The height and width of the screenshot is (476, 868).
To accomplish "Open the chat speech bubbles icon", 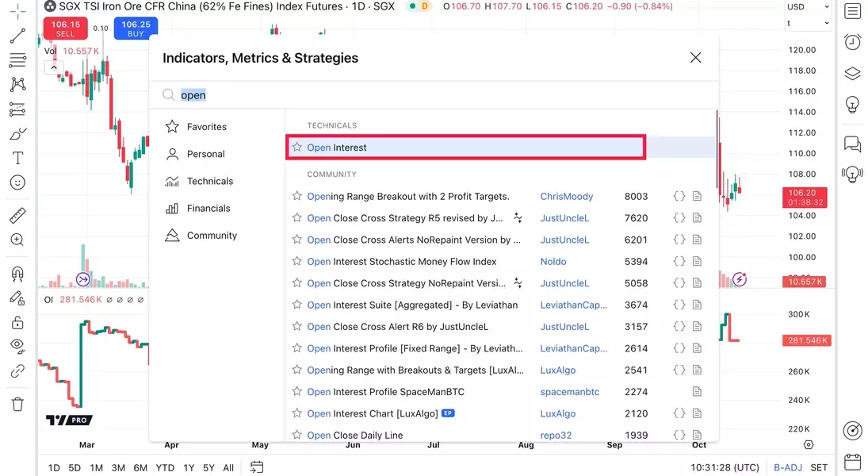I will (x=852, y=144).
